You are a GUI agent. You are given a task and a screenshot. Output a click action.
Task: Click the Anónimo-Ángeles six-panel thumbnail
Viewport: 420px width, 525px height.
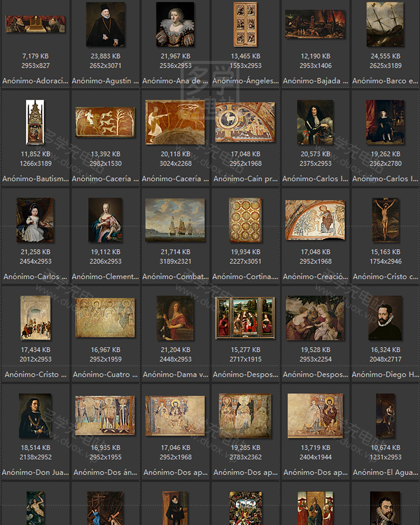click(x=245, y=24)
